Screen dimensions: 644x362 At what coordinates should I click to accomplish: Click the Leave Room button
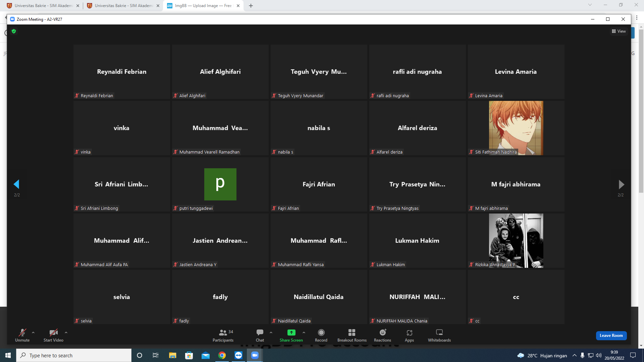[x=611, y=336]
